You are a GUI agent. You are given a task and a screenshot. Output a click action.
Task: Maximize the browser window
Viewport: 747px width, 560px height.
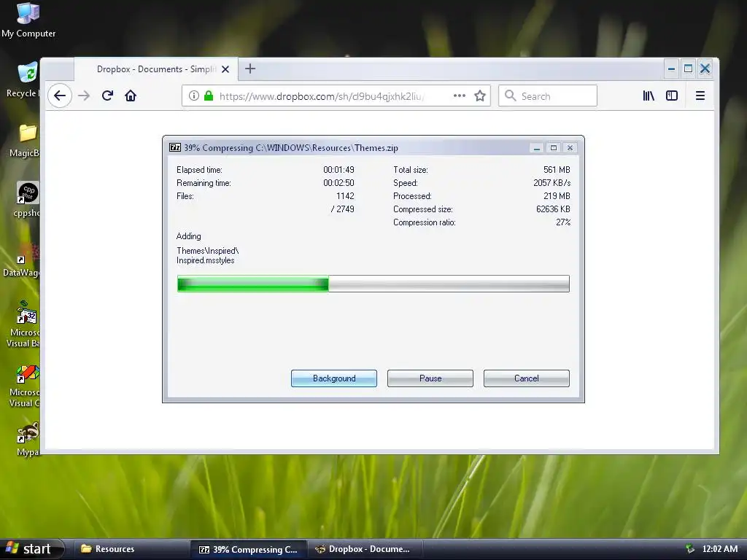(688, 69)
